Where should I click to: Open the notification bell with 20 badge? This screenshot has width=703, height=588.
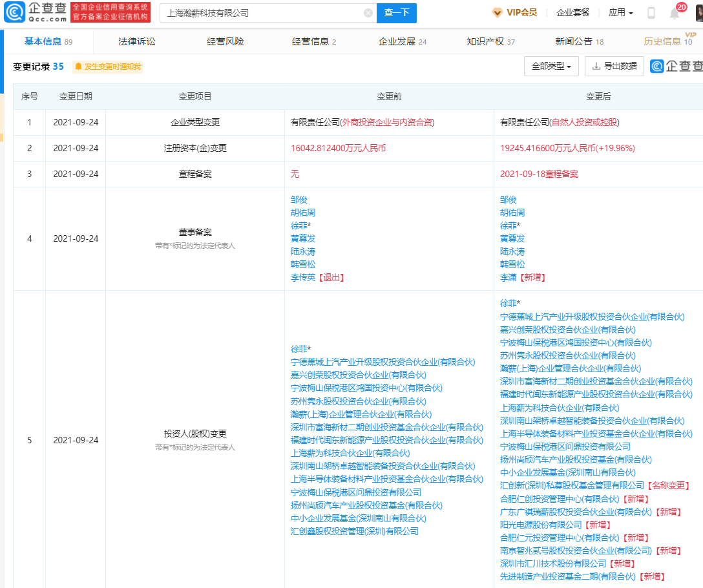pyautogui.click(x=675, y=13)
